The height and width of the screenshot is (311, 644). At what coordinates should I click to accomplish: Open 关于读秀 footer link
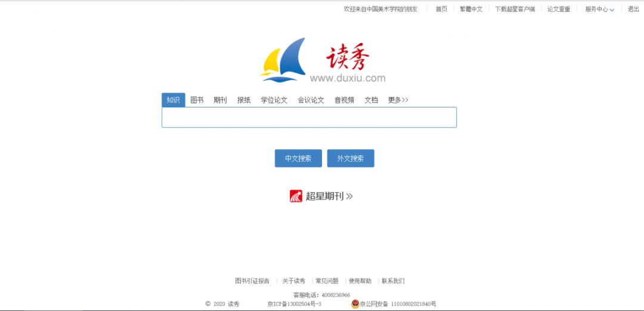[293, 281]
